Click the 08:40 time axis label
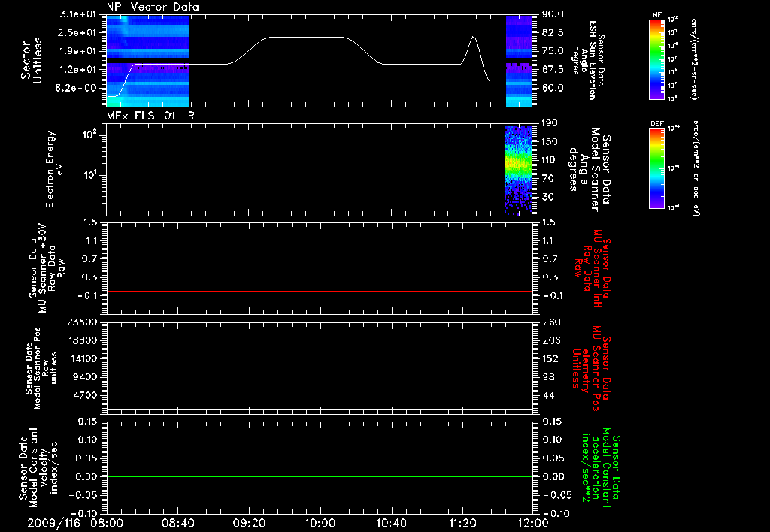The width and height of the screenshot is (770, 532). 177,523
